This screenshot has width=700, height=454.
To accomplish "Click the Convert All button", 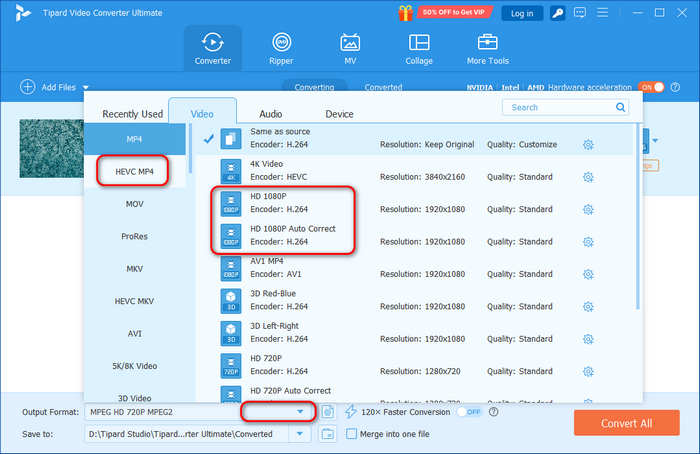I will click(x=627, y=423).
